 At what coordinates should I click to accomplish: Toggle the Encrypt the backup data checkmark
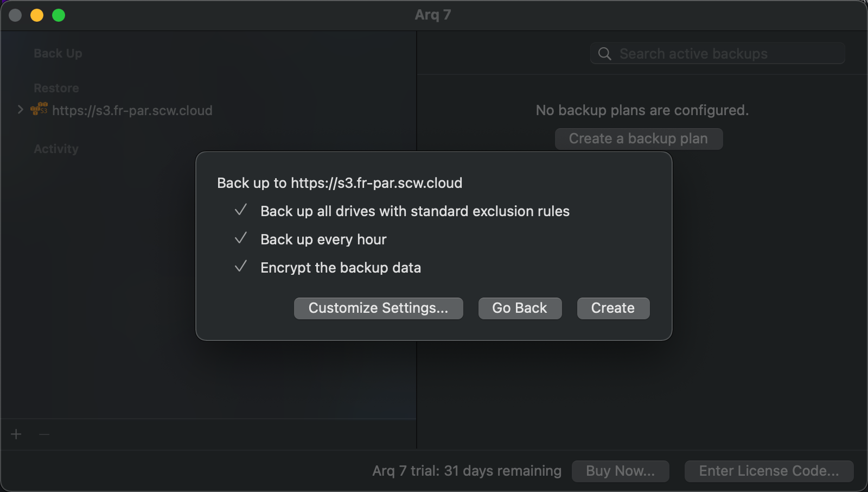tap(241, 267)
